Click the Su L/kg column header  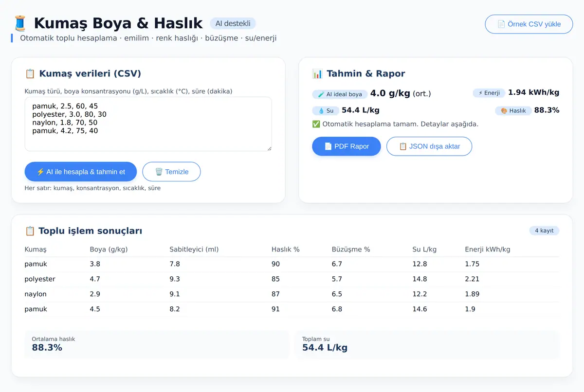click(x=424, y=249)
